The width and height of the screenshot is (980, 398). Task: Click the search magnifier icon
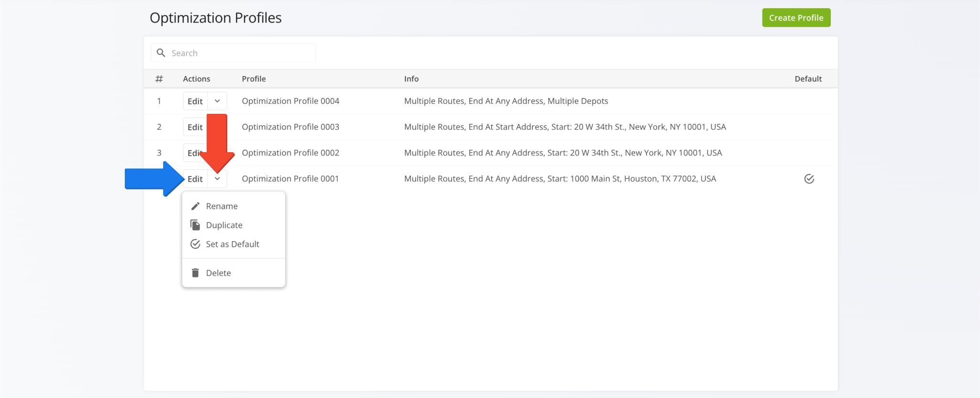(161, 53)
